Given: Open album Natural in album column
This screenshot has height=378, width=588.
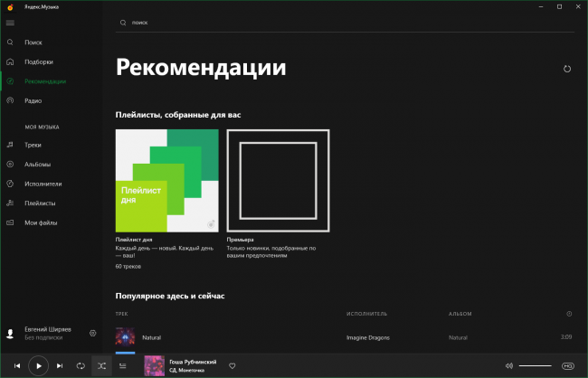Looking at the screenshot, I should (458, 337).
